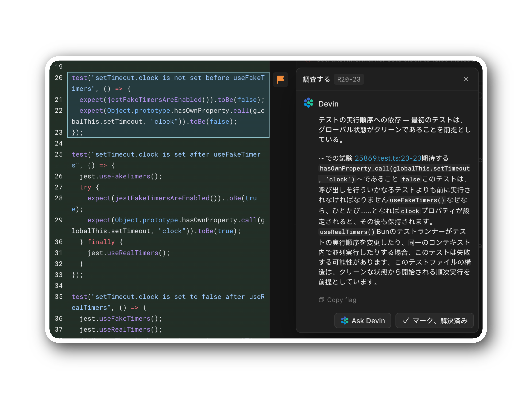Click line number 20 in the gutter
Viewport: 532px width, 399px height.
[x=59, y=78]
